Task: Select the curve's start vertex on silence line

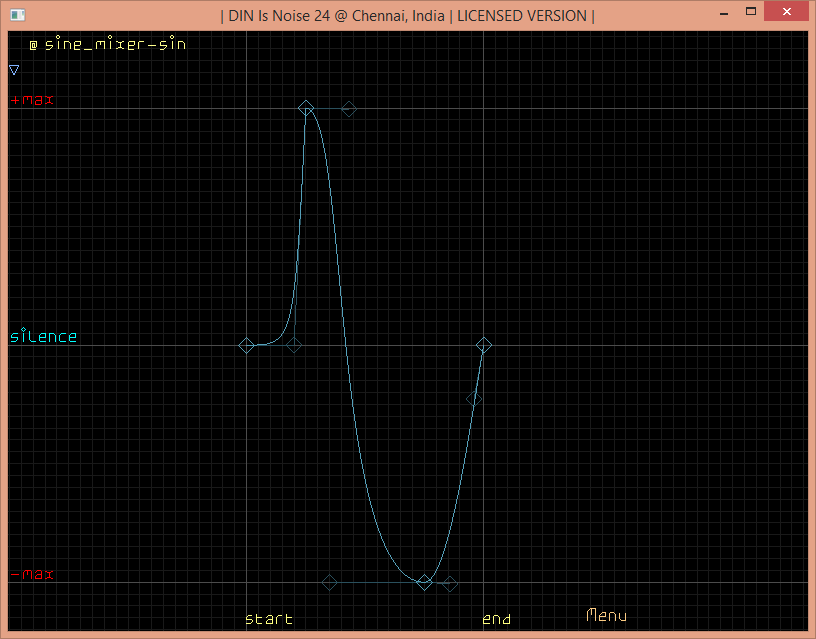Action: coord(247,345)
